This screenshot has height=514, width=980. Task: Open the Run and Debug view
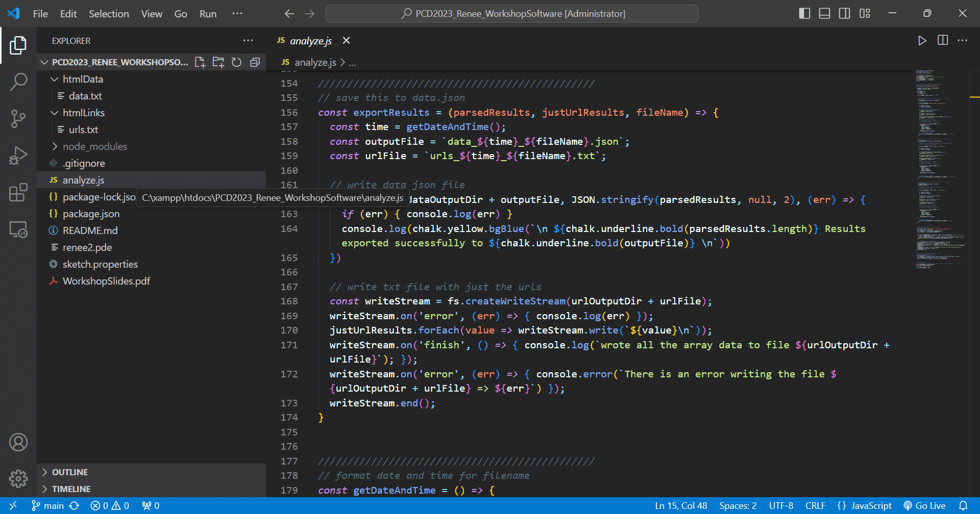(x=18, y=156)
